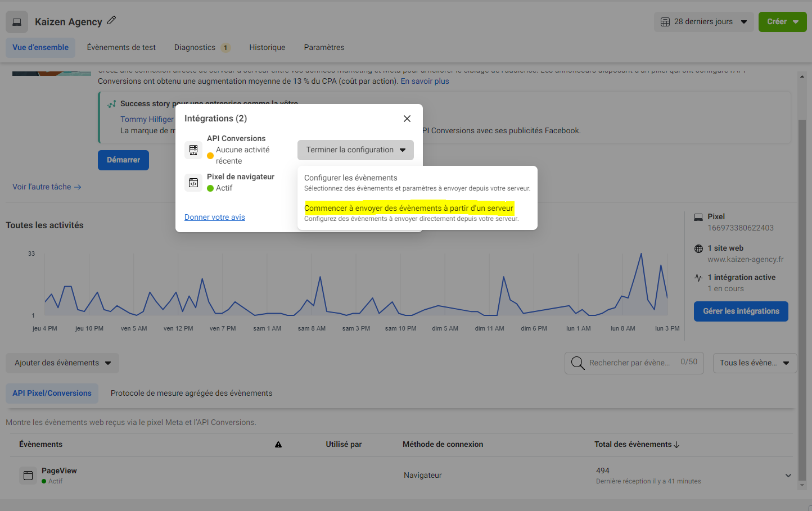Image resolution: width=812 pixels, height=511 pixels.
Task: Click the Pixel device icon in the right panel
Action: (x=698, y=217)
